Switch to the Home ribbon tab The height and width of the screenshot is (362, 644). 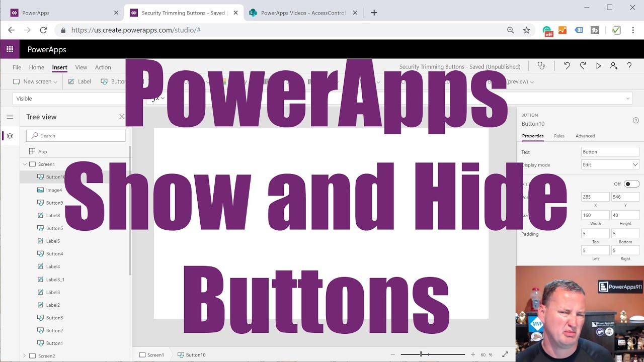(36, 67)
